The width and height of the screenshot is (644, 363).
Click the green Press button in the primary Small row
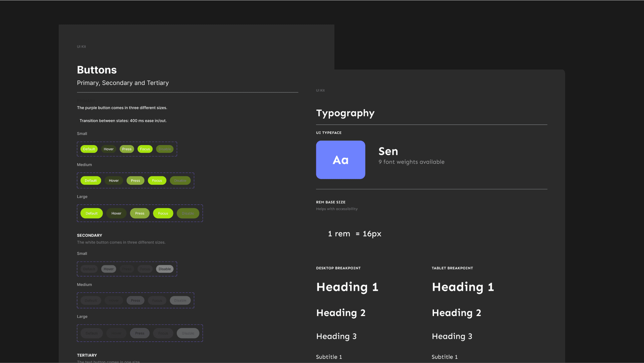[x=127, y=149]
